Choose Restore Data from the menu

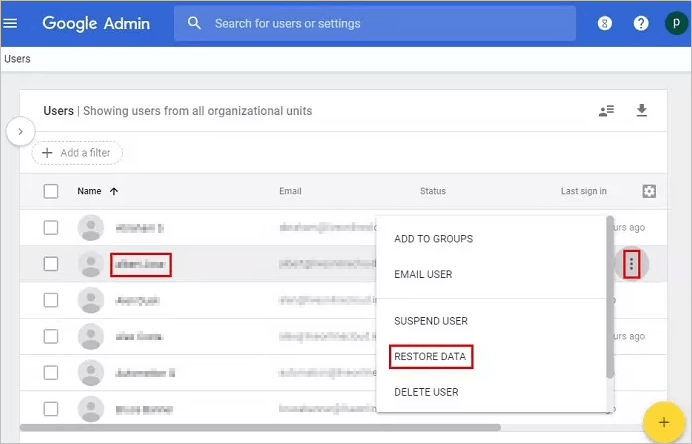[430, 357]
